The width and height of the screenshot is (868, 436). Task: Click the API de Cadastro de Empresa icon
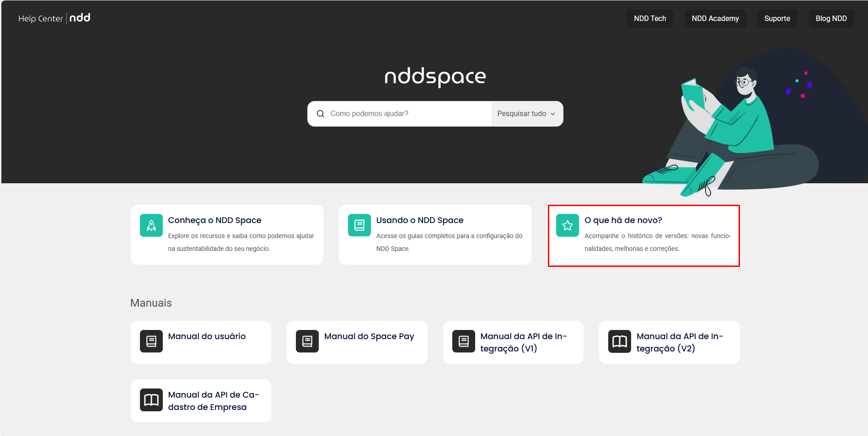(x=151, y=400)
